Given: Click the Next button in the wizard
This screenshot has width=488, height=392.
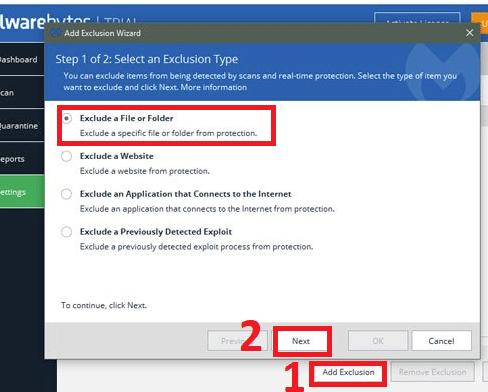Looking at the screenshot, I should point(301,341).
